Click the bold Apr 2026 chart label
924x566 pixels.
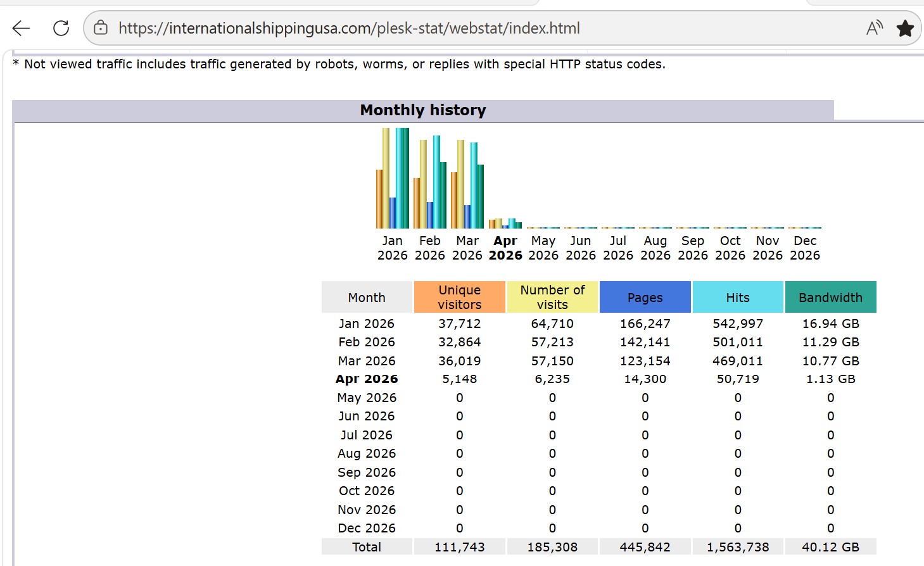point(505,248)
